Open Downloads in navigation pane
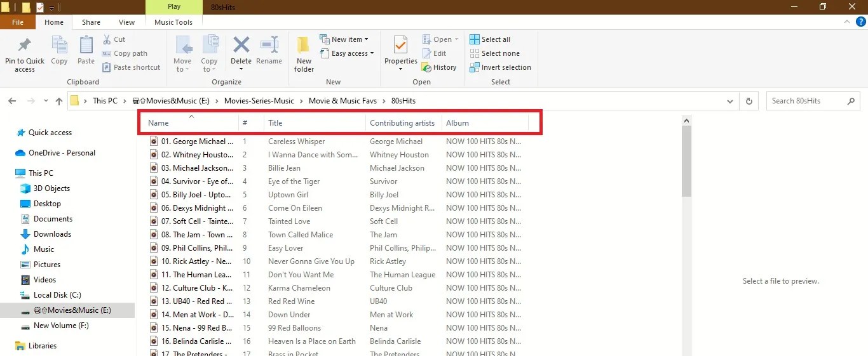868x356 pixels. [52, 234]
